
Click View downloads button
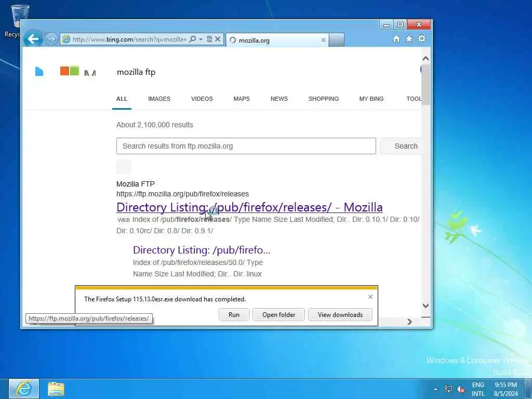point(340,314)
